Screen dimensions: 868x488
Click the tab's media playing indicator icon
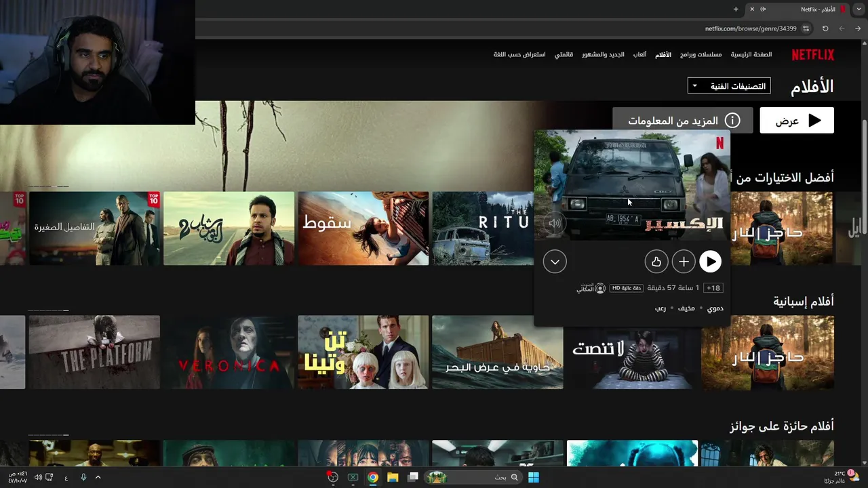764,9
